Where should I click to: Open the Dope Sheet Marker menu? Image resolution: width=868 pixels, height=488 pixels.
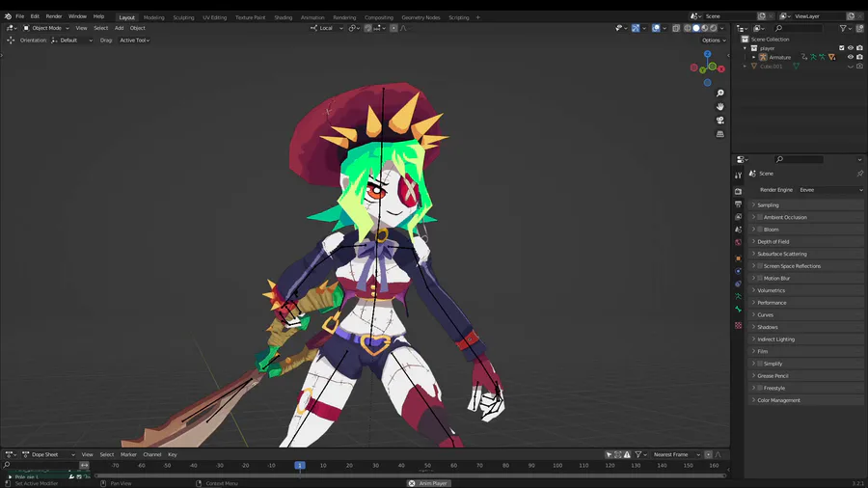click(x=128, y=455)
